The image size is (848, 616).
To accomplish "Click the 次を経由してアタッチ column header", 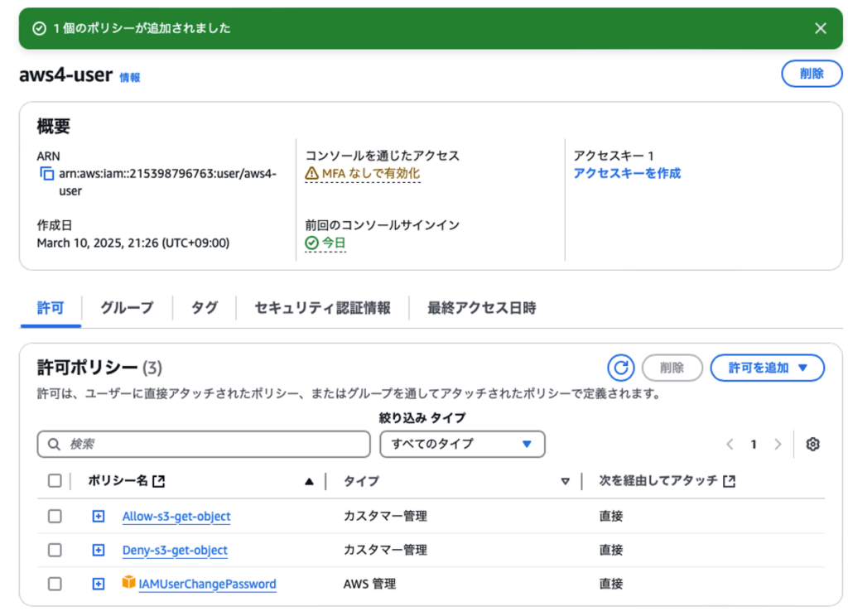I will tap(658, 481).
